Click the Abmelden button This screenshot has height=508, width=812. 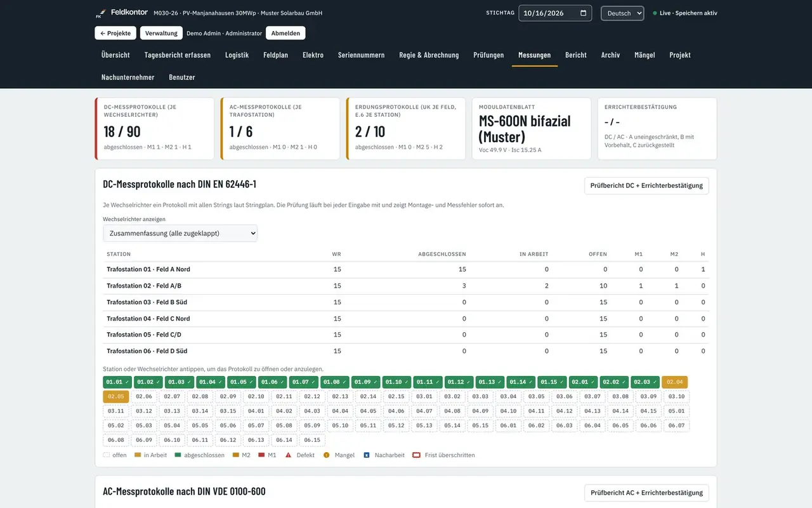pyautogui.click(x=285, y=33)
